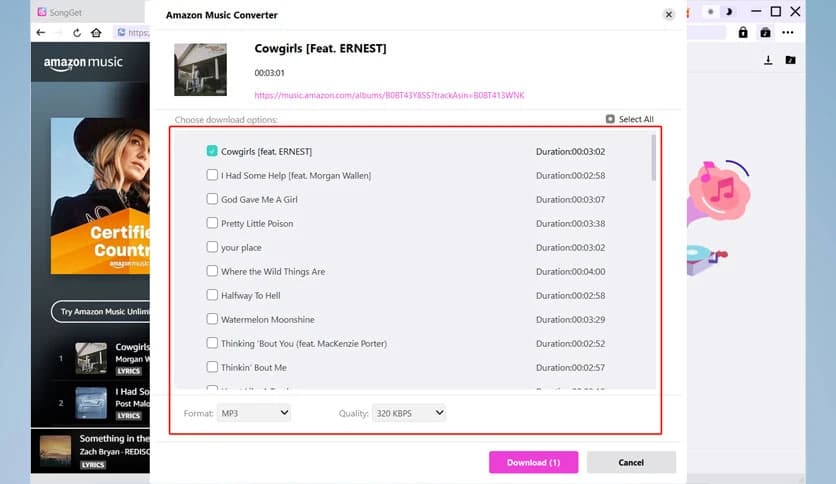Open the Certified Country playlist banner
The width and height of the screenshot is (836, 484).
click(100, 196)
